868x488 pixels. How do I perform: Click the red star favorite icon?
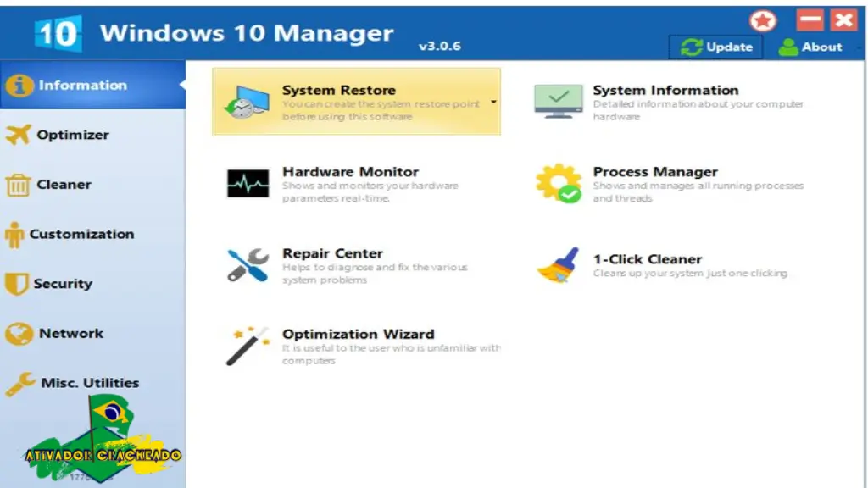tap(763, 21)
